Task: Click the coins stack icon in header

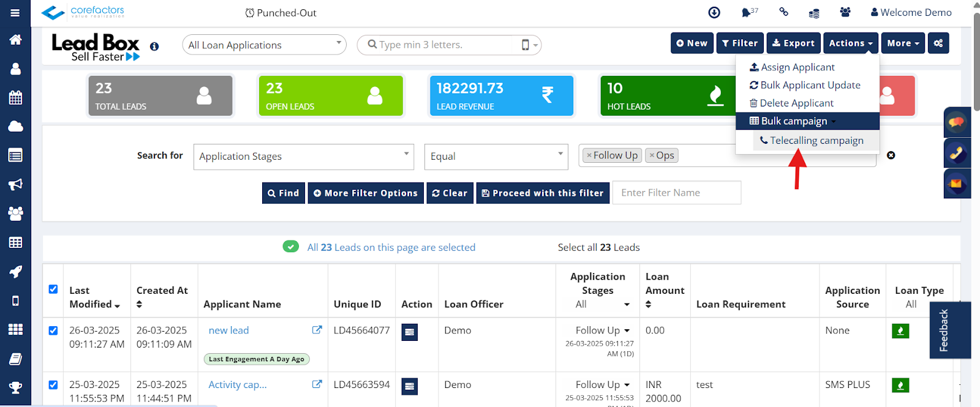Action: point(814,13)
